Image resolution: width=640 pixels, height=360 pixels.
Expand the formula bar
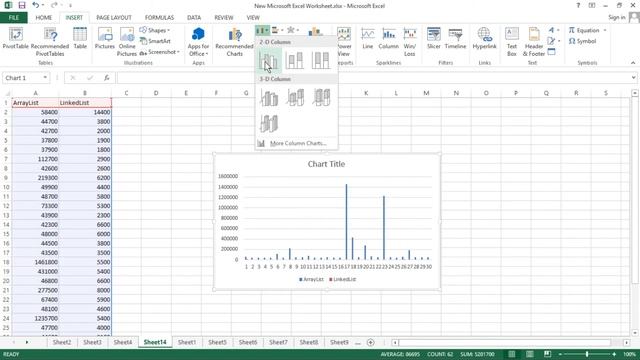(633, 78)
